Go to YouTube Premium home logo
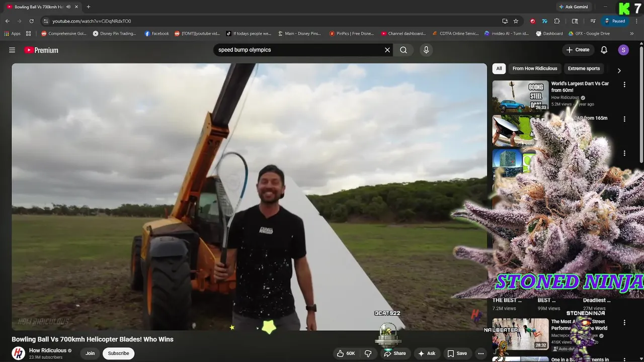Image resolution: width=644 pixels, height=362 pixels. pyautogui.click(x=41, y=50)
